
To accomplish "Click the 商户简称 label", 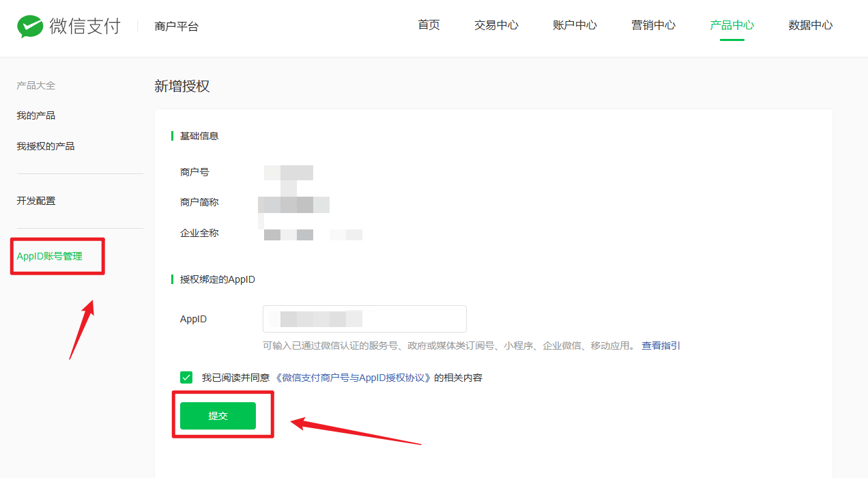I will (199, 202).
